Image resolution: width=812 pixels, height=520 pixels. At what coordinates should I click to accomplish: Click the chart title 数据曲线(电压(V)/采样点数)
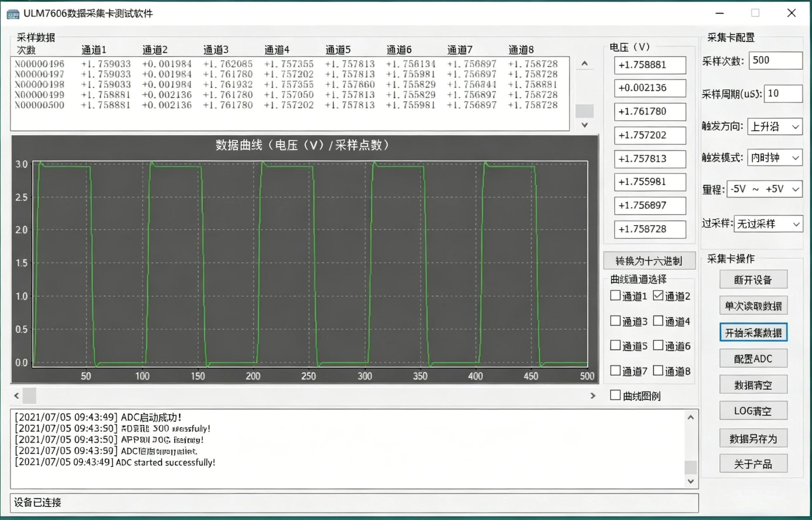303,145
